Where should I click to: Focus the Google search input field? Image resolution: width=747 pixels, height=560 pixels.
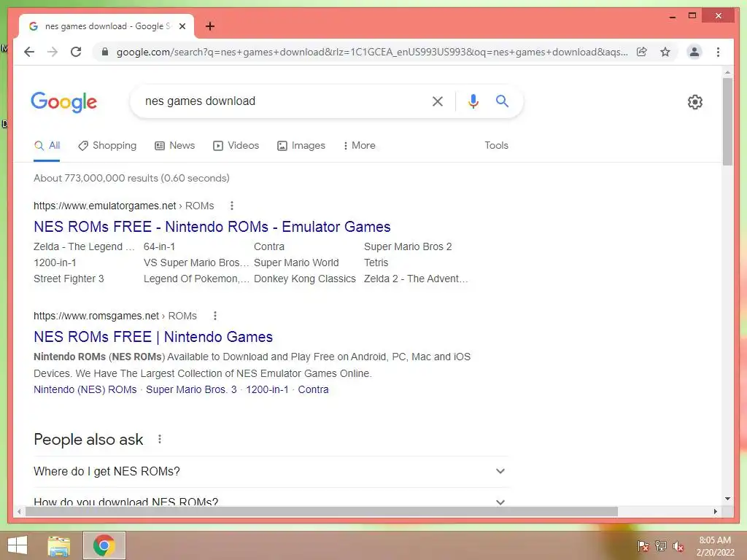284,101
